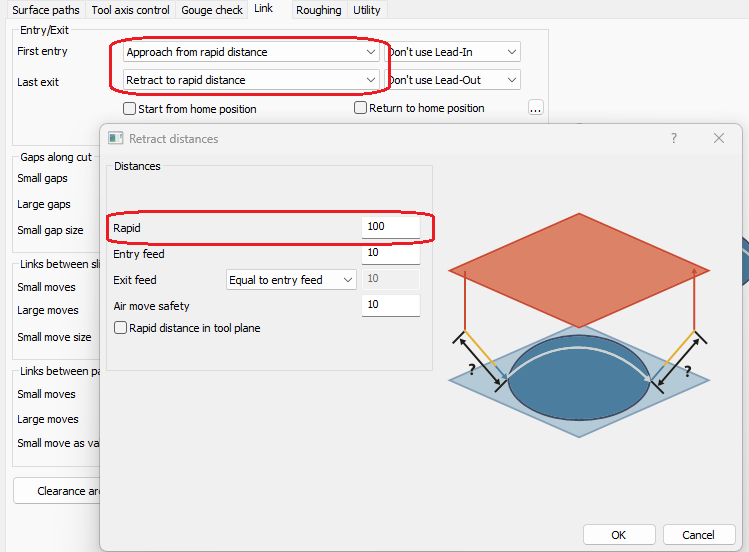
Task: Open the Last exit retract dropdown
Action: (x=251, y=80)
